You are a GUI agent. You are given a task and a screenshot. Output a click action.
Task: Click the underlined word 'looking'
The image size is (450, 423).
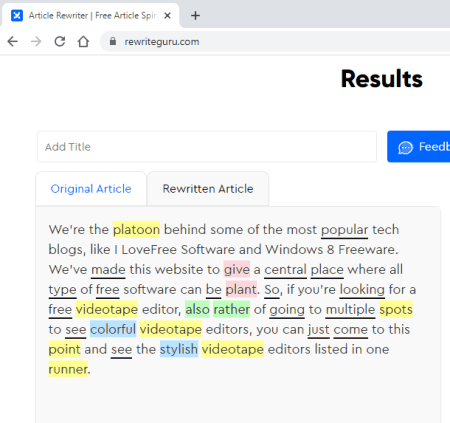(362, 290)
